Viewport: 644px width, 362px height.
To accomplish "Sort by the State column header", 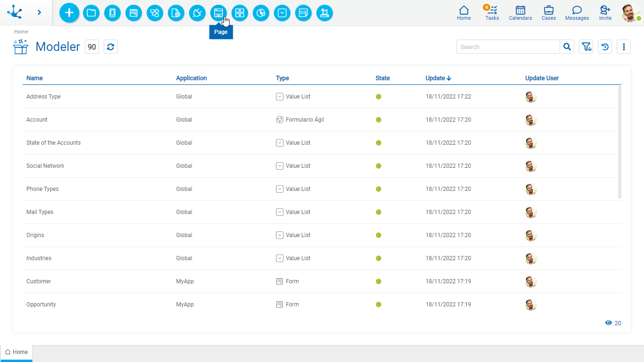I will (x=383, y=78).
